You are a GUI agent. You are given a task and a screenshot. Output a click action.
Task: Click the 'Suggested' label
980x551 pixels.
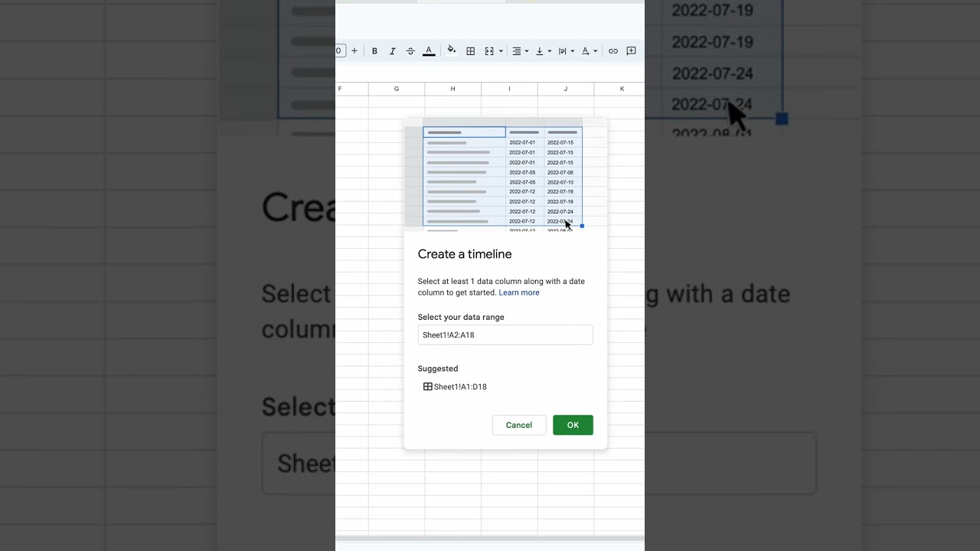coord(438,369)
